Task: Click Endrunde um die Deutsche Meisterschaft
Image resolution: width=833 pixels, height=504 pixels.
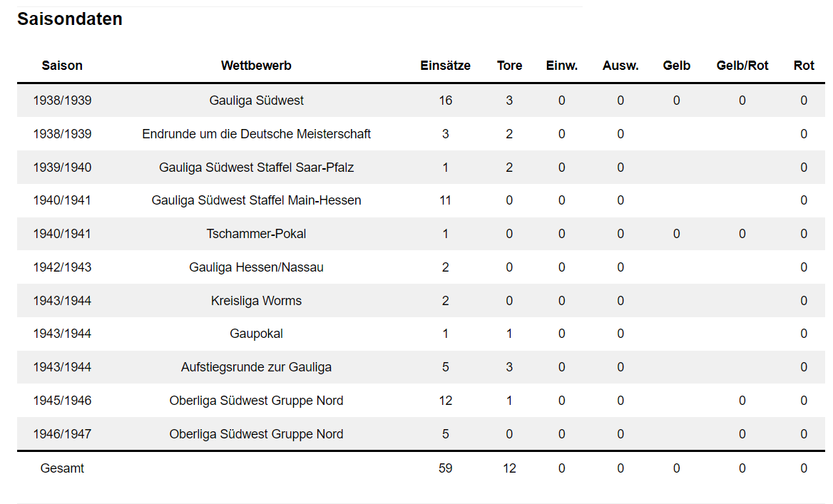Action: tap(256, 134)
